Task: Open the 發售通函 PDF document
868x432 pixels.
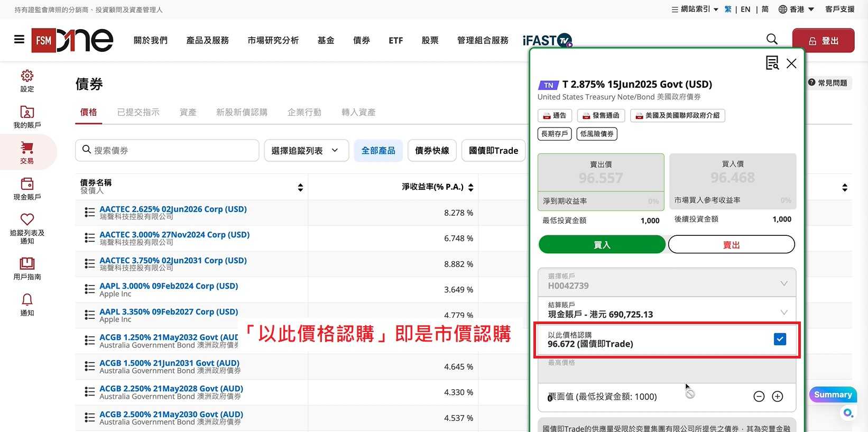Action: pyautogui.click(x=601, y=116)
